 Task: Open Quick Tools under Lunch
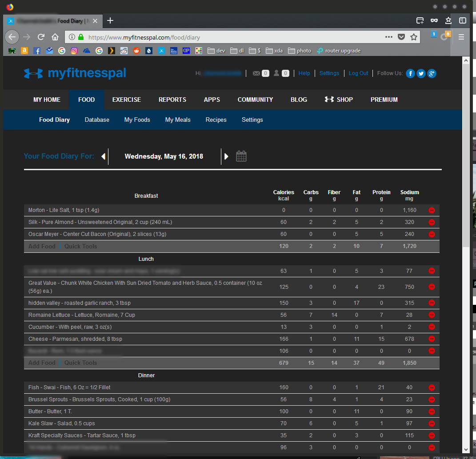click(80, 363)
